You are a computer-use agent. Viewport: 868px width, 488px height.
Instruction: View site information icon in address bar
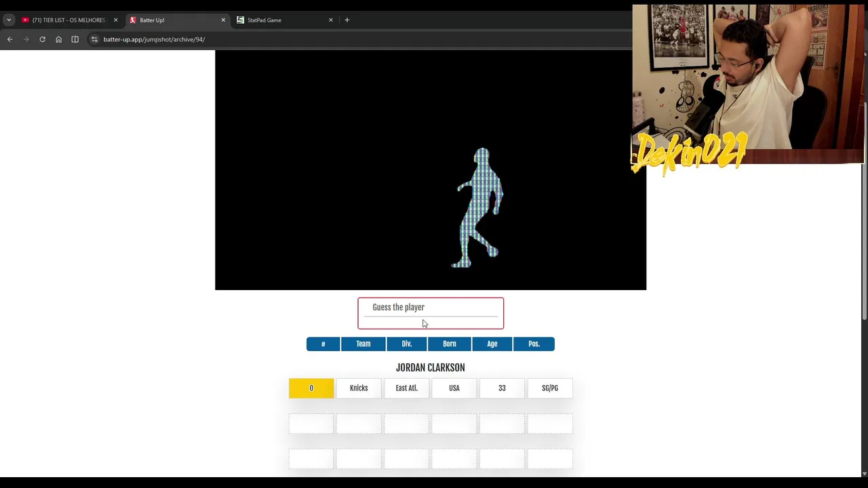coord(94,39)
